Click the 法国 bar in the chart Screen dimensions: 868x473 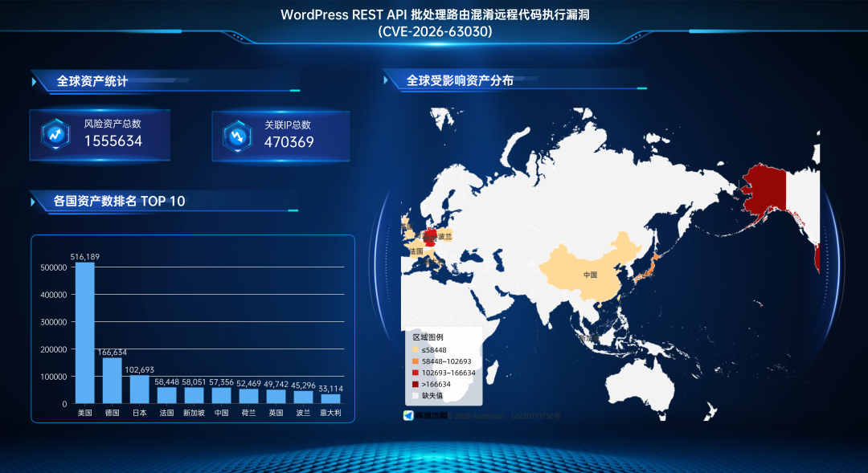[166, 395]
